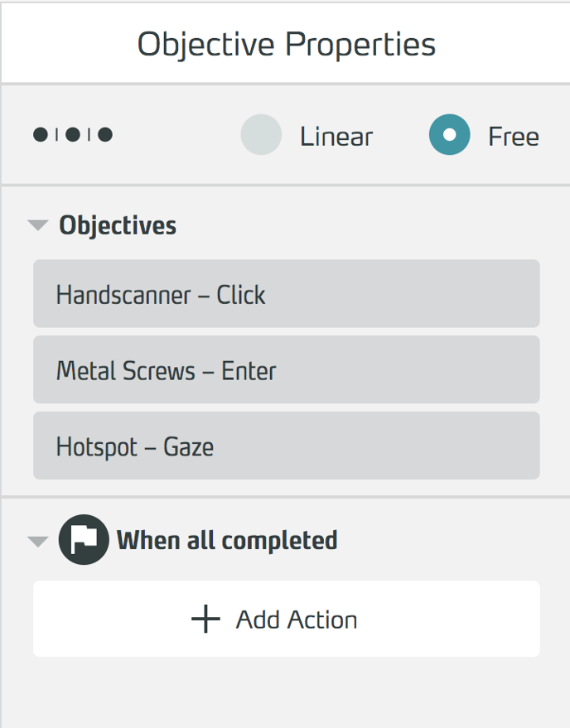Click the middle dot of the sequence icon
The width and height of the screenshot is (570, 728).
pyautogui.click(x=73, y=134)
